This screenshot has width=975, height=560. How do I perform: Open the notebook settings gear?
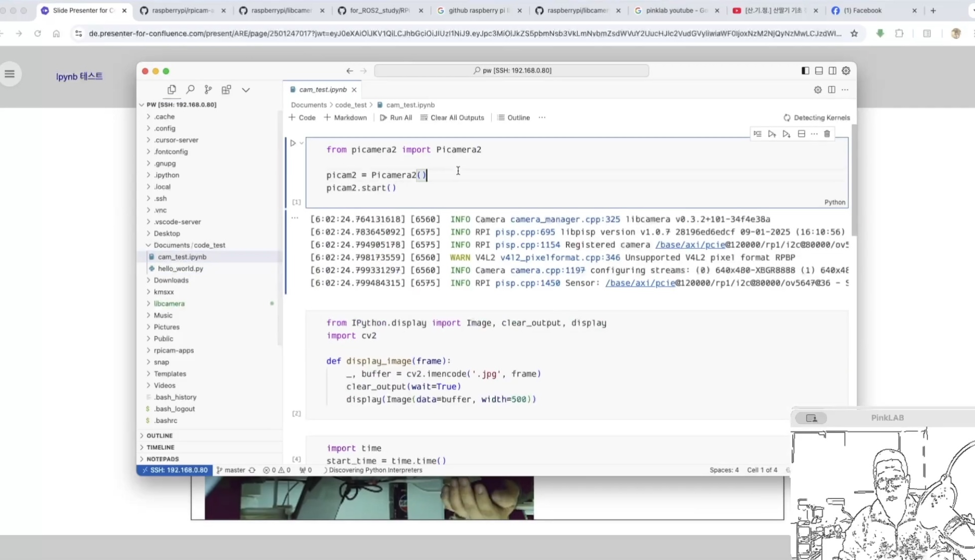coord(818,90)
